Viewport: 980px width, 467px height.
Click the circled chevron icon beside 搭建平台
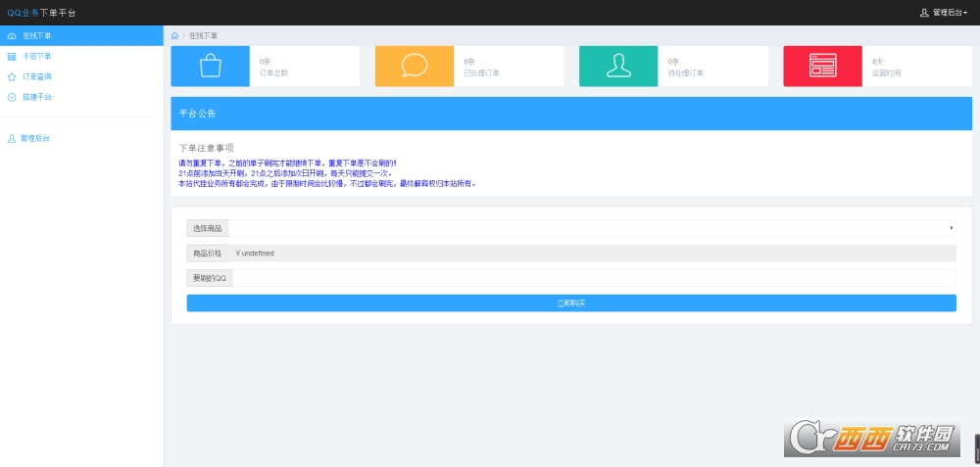coord(12,97)
